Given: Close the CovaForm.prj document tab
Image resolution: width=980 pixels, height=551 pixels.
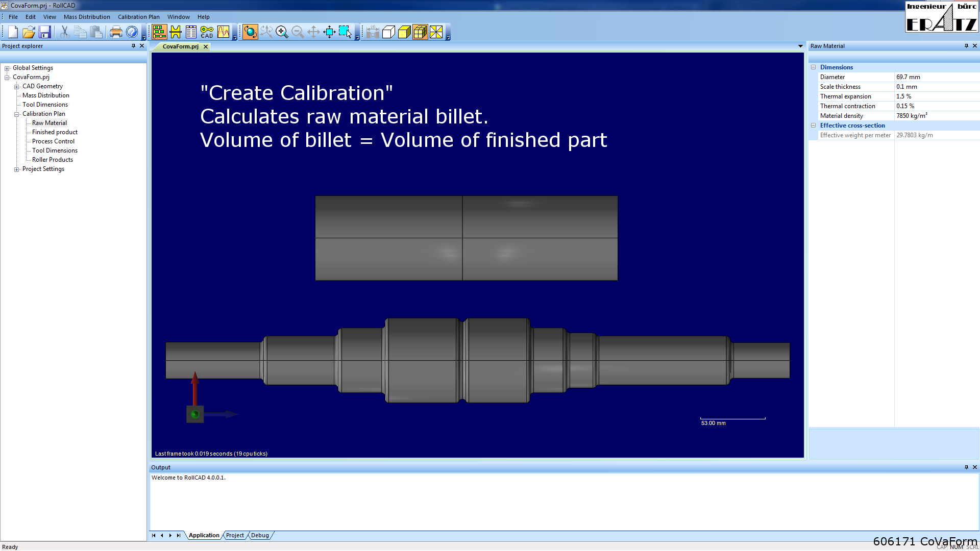Looking at the screenshot, I should 206,46.
